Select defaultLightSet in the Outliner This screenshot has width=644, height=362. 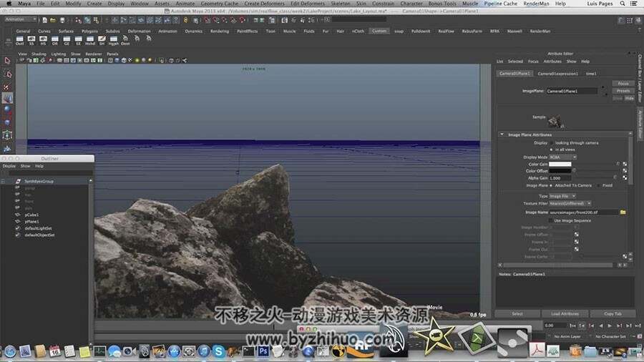coord(38,228)
